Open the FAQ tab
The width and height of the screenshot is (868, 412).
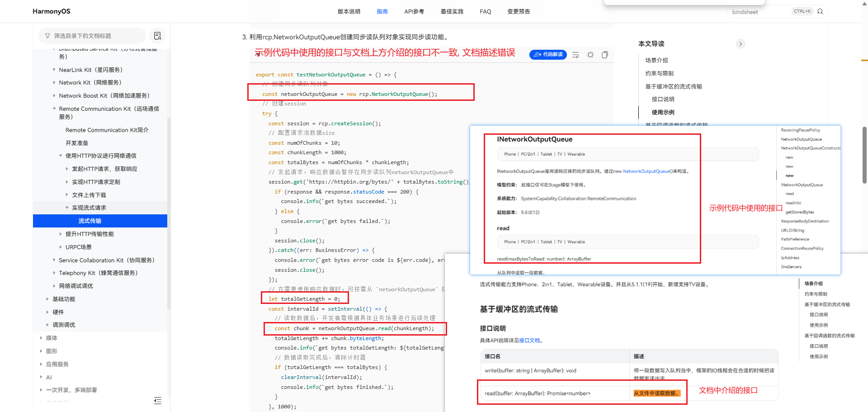486,11
